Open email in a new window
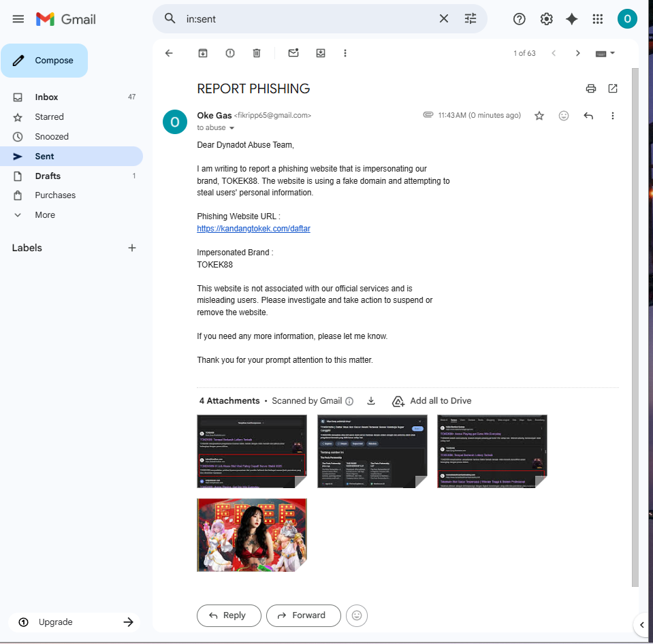Screen dimensions: 653x644 613,88
